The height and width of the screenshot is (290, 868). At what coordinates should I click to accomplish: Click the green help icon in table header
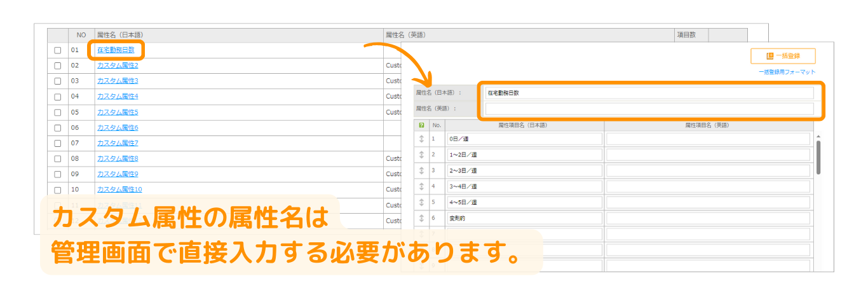[421, 125]
